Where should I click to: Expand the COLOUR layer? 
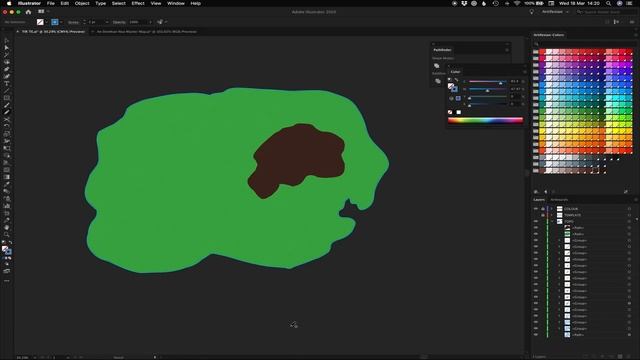(552, 209)
